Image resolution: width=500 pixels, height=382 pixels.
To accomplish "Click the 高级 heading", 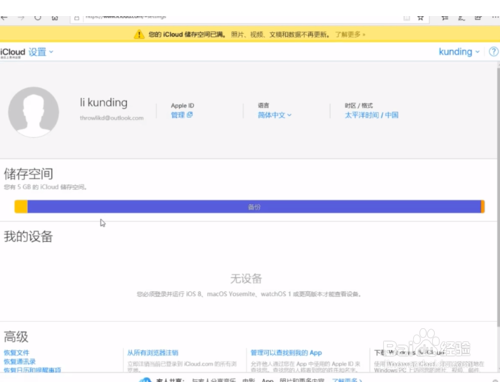I will pos(16,337).
